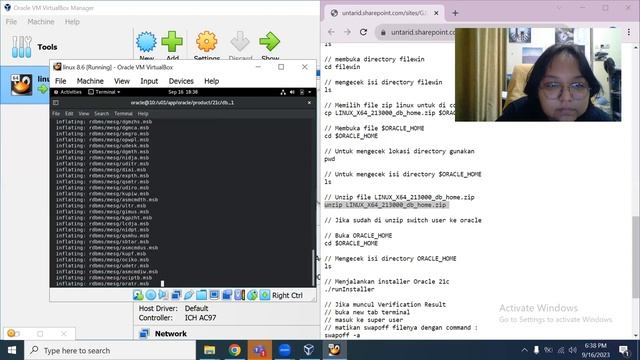Open Microsoft Teams from the taskbar

click(x=260, y=350)
